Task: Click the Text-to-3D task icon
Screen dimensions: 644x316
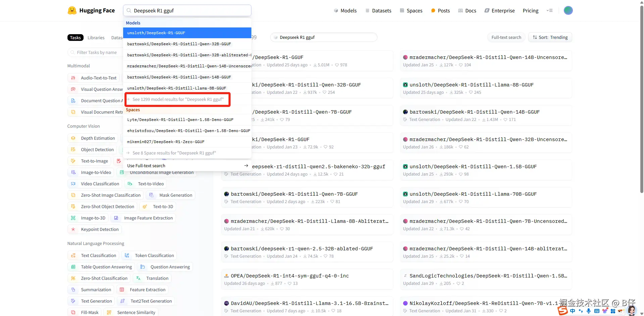Action: [145, 206]
